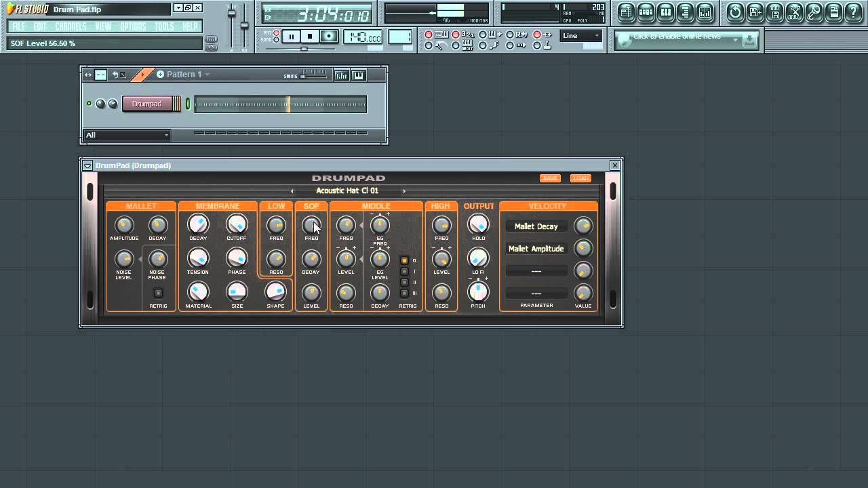Click the graph editor icon in the step sequencer

tap(341, 75)
